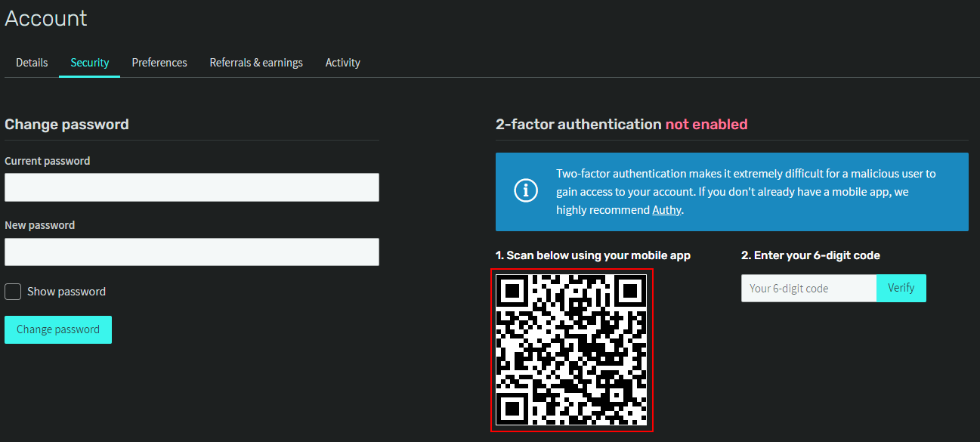
Task: Focus the Current password field
Action: point(192,187)
